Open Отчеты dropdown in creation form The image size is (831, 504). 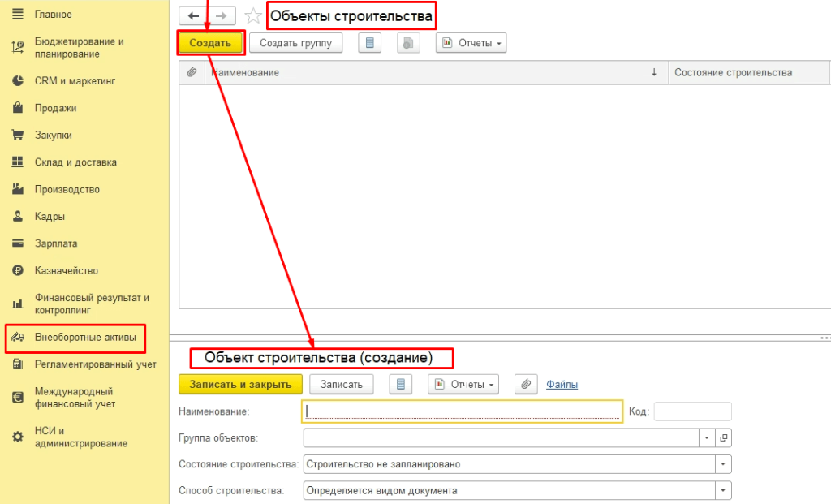pyautogui.click(x=463, y=384)
